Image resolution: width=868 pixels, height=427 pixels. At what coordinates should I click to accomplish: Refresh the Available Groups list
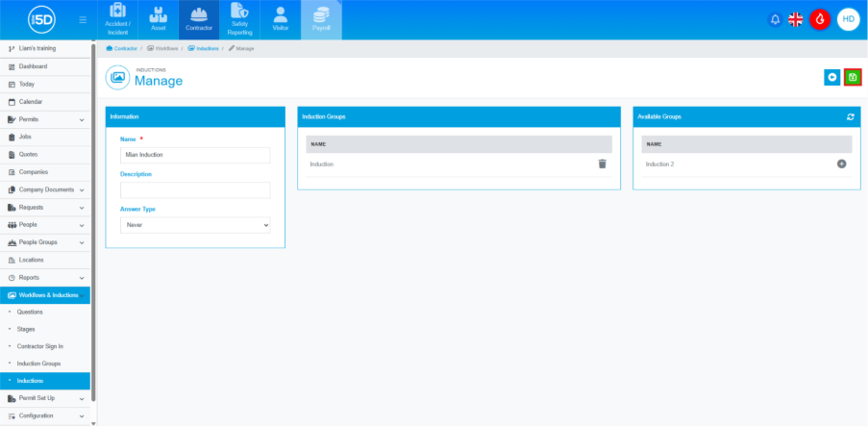850,116
